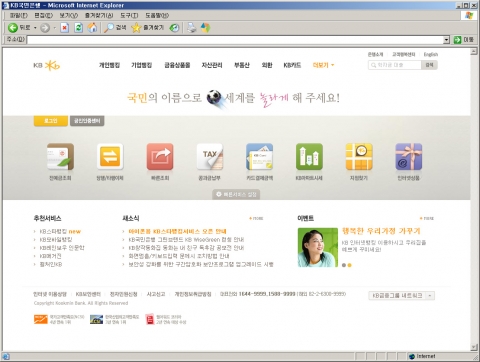Image resolution: width=480 pixels, height=362 pixels.
Task: Click the 빠른서비스 설정 gear button
Action: tap(236, 194)
